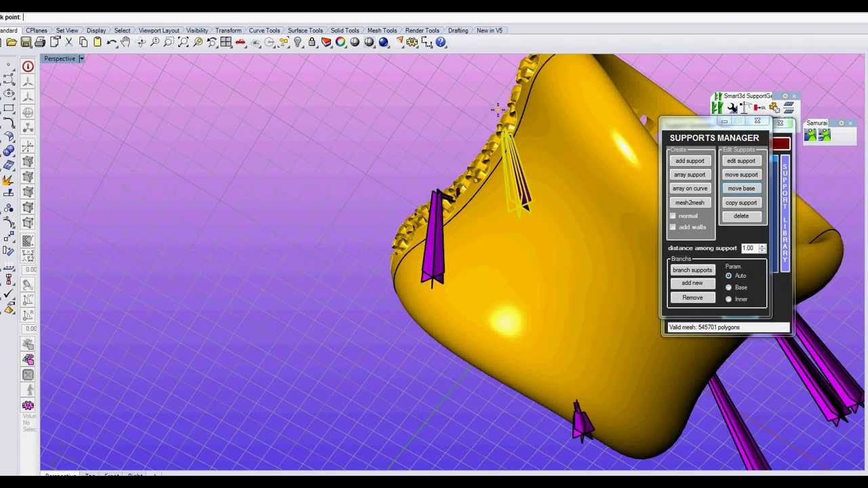Image resolution: width=868 pixels, height=488 pixels.
Task: Open the Perspective viewport dropdown arrow
Action: click(81, 59)
